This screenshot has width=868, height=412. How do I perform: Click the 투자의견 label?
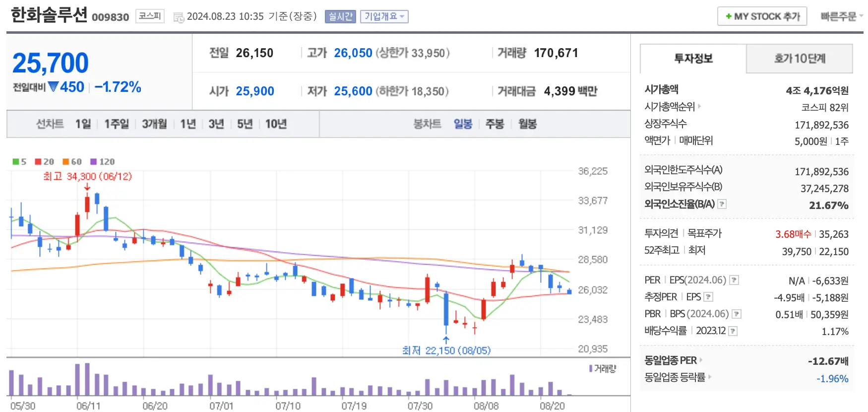pos(661,233)
